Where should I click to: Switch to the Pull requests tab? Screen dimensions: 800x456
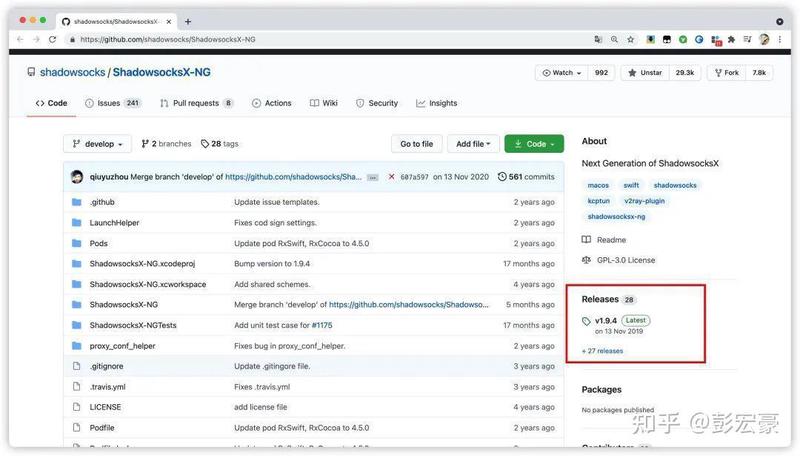click(x=196, y=103)
